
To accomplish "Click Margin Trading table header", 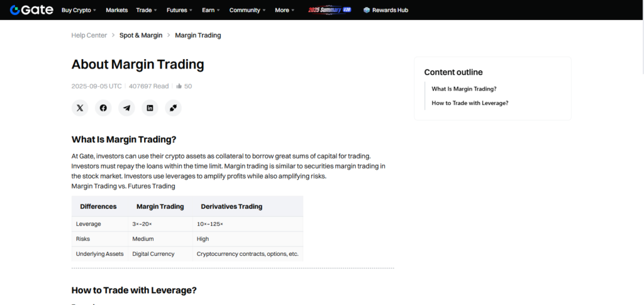I will (x=160, y=206).
